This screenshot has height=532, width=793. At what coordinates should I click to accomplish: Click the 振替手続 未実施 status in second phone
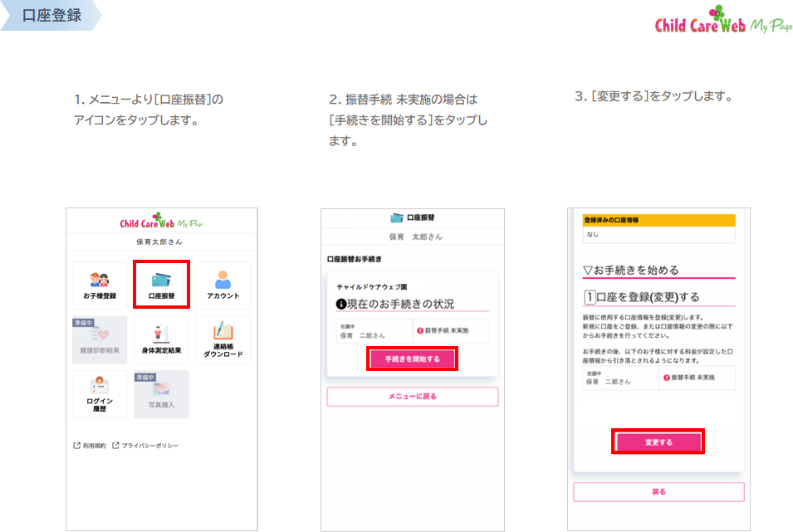[x=449, y=330]
